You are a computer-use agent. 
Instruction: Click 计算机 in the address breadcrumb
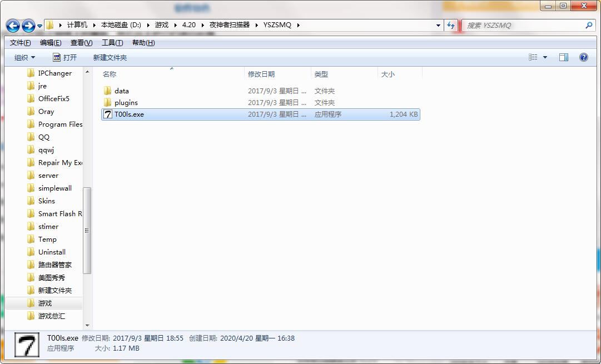[x=77, y=25]
